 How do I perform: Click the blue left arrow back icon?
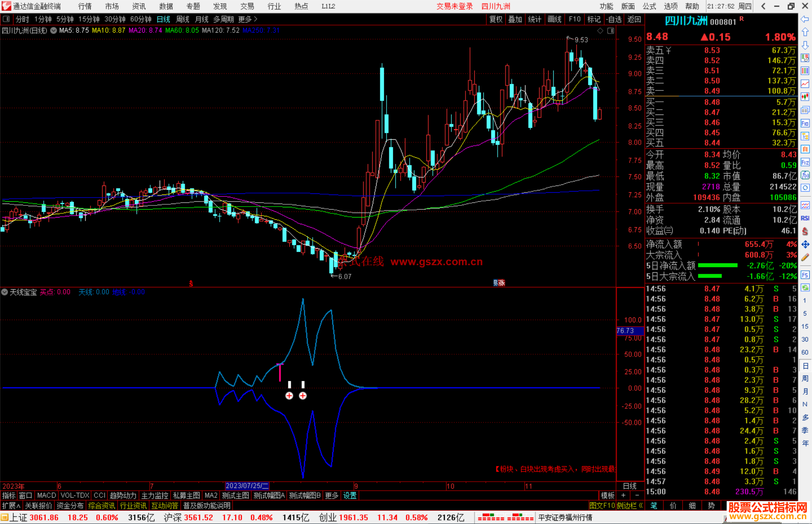[x=805, y=19]
